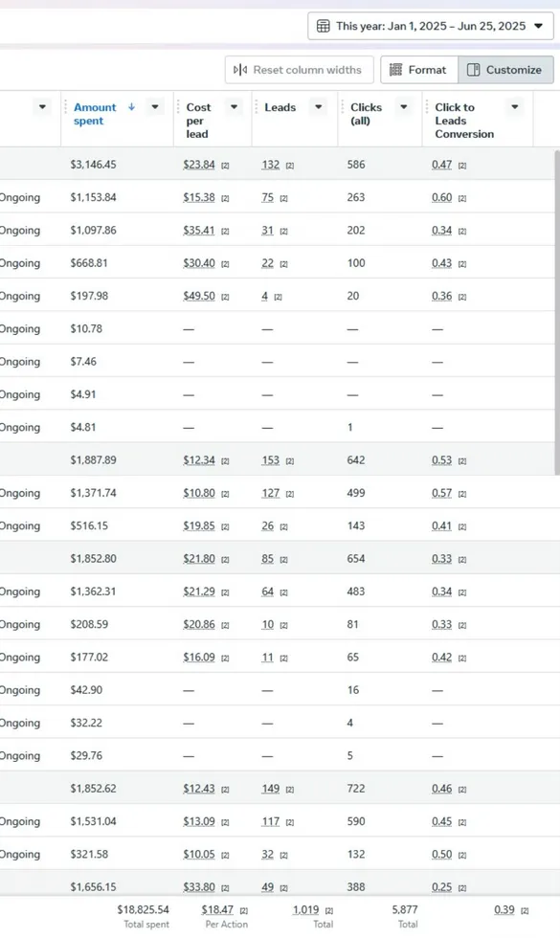Open the Cost per lead column menu
The width and height of the screenshot is (560, 938).
234,107
